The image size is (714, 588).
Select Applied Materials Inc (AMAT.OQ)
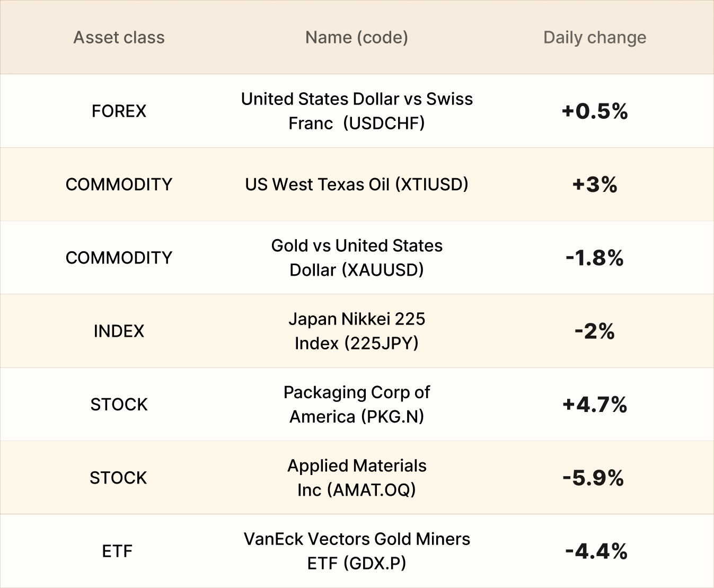tap(357, 478)
